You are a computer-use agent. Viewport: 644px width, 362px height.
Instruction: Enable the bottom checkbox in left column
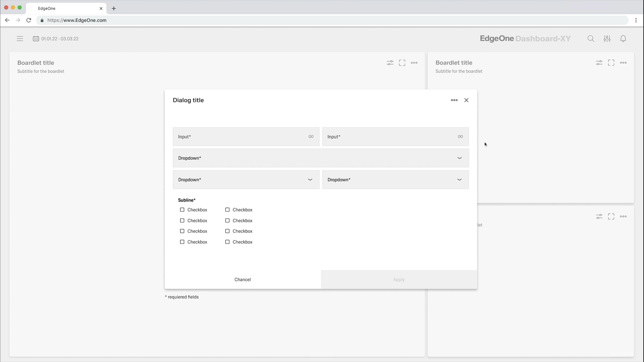pos(182,242)
